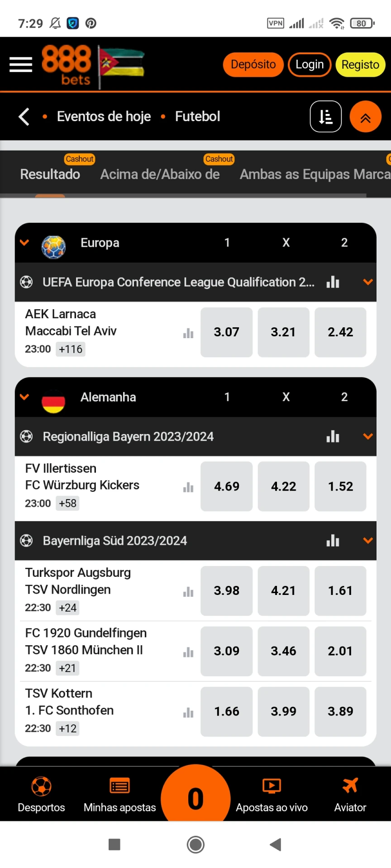Collapse Bayernliga Süd 2023/2024 league

pos(368,541)
